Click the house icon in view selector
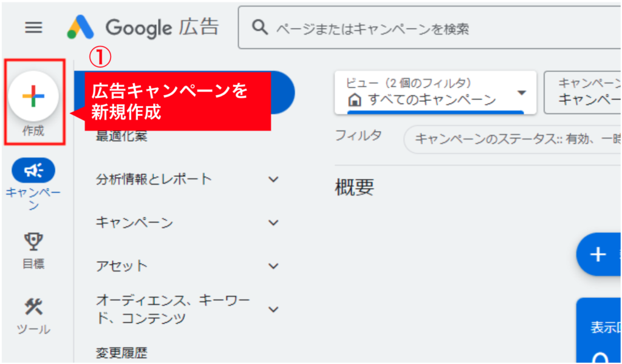This screenshot has width=622, height=364. tap(356, 100)
